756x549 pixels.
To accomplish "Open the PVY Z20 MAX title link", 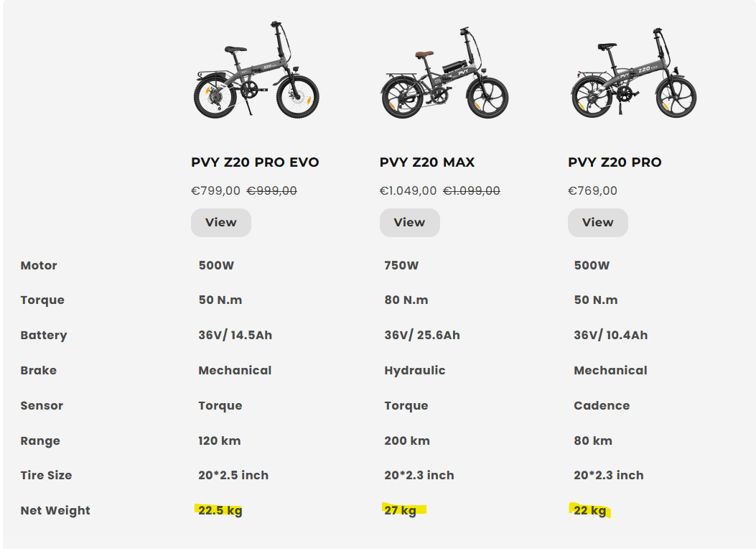I will 427,162.
